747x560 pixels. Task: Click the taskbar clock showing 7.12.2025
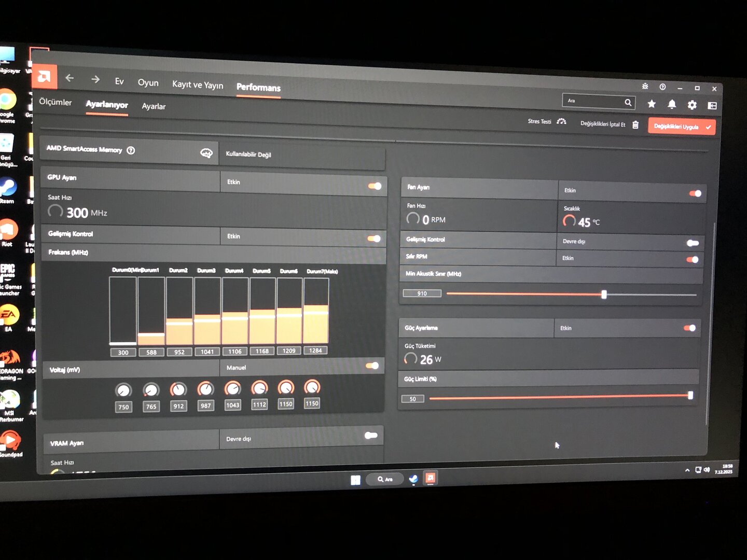click(724, 469)
